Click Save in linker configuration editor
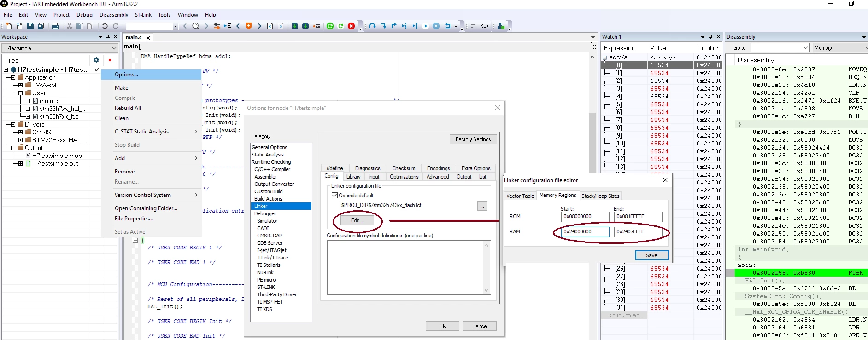Image resolution: width=868 pixels, height=340 pixels. click(x=651, y=255)
